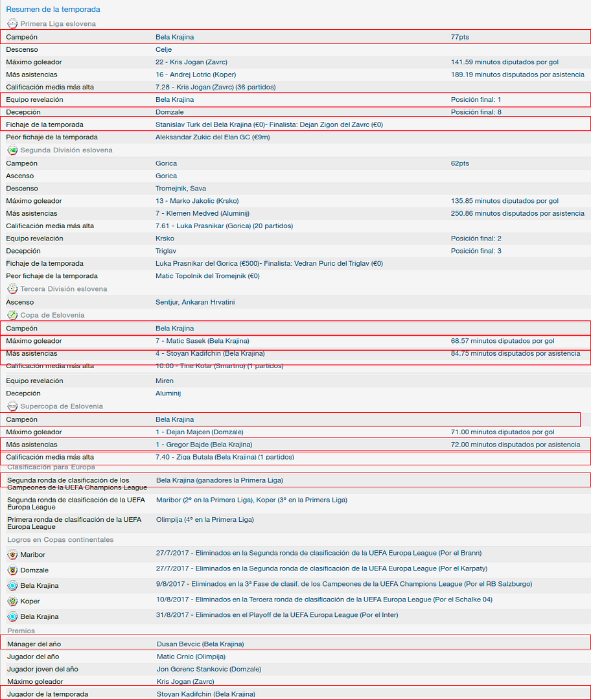Select Triglav in Segunda División Decepción row
Screen dimensions: 591x700
tap(166, 251)
